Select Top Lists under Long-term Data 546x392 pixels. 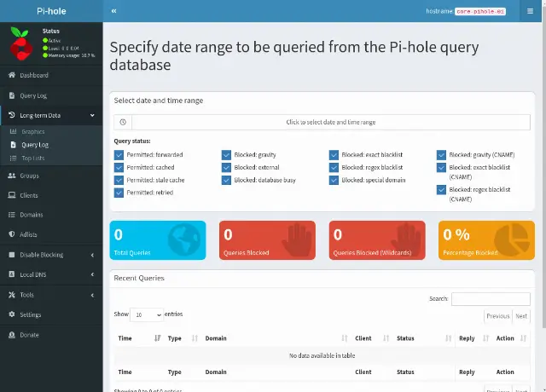pyautogui.click(x=33, y=159)
